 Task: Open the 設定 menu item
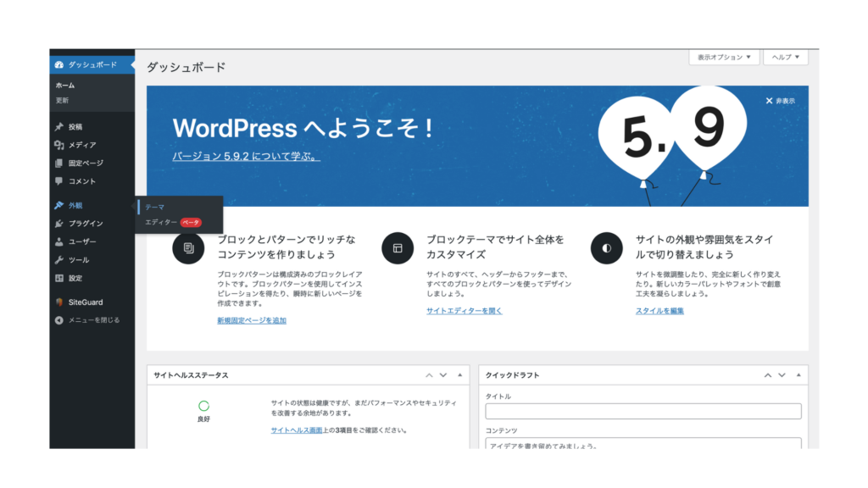[75, 278]
